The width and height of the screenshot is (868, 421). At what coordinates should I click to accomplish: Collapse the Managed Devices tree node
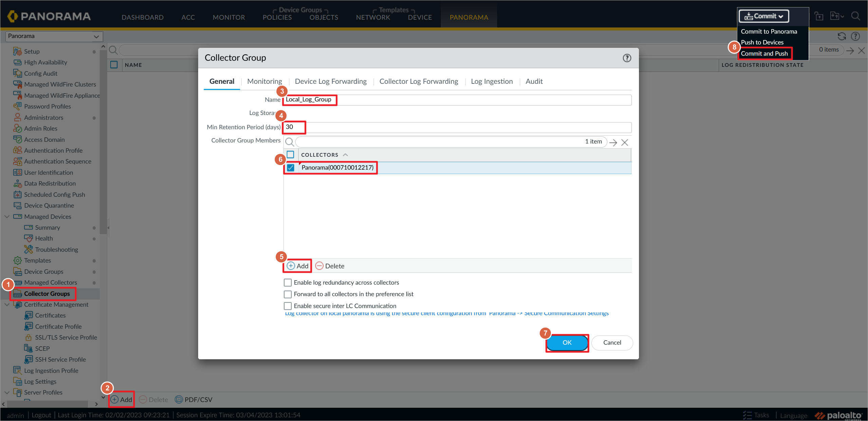tap(7, 216)
